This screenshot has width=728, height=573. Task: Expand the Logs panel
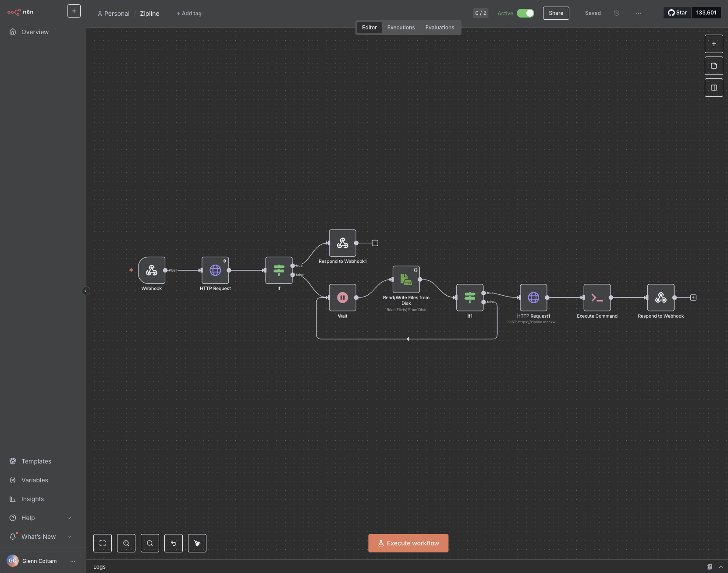pyautogui.click(x=721, y=567)
